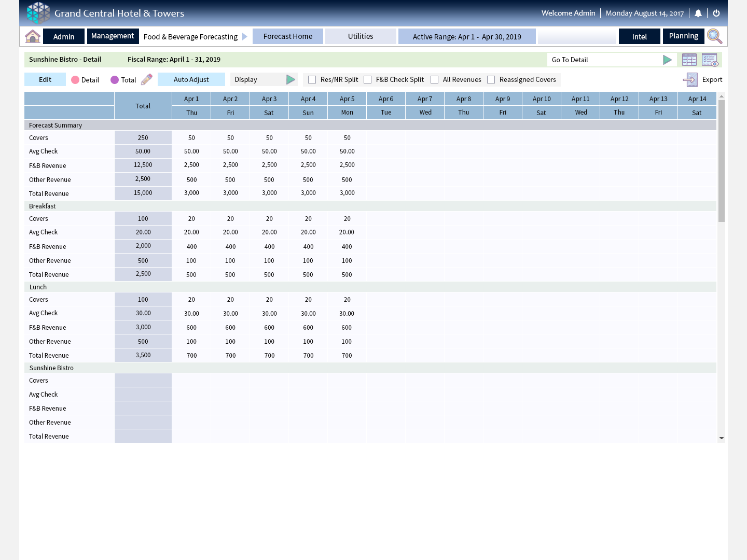This screenshot has height=560, width=747.
Task: Click the vertical scrollbar down arrow
Action: click(x=721, y=439)
